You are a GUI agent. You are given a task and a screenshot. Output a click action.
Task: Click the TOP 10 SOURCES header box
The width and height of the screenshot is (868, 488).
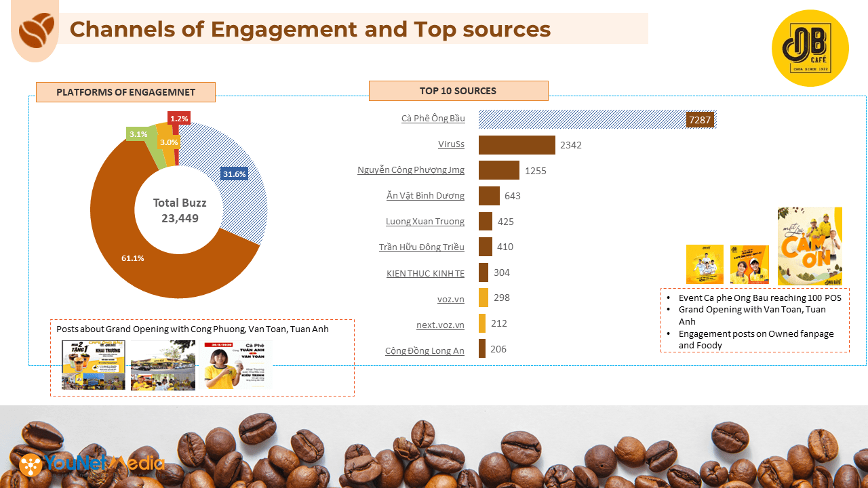pos(458,91)
